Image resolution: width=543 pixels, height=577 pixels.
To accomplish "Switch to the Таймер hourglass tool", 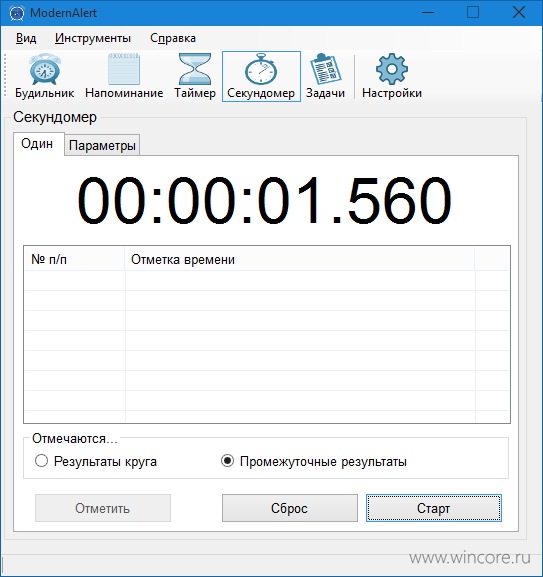I will click(x=195, y=76).
